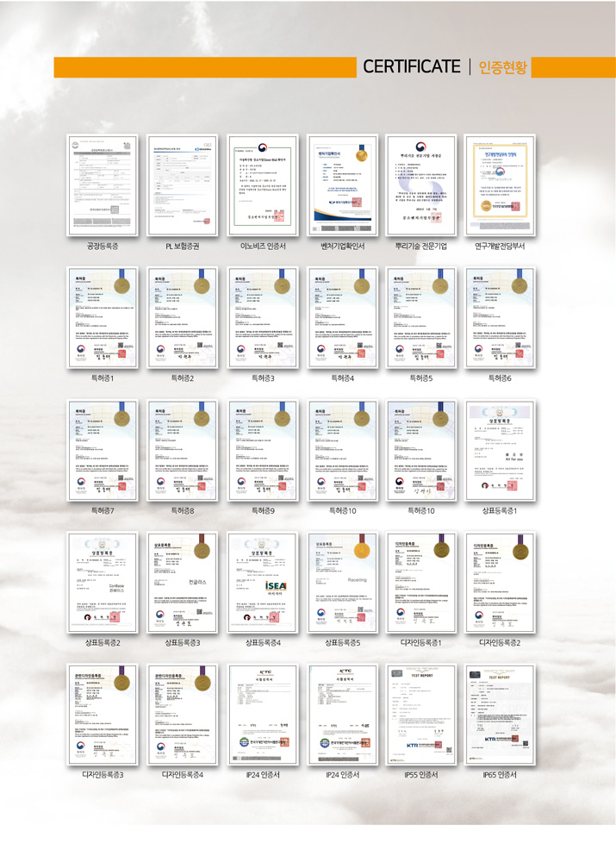The width and height of the screenshot is (616, 862).
Task: Click the caption text PL 보험증권
Action: click(x=183, y=247)
